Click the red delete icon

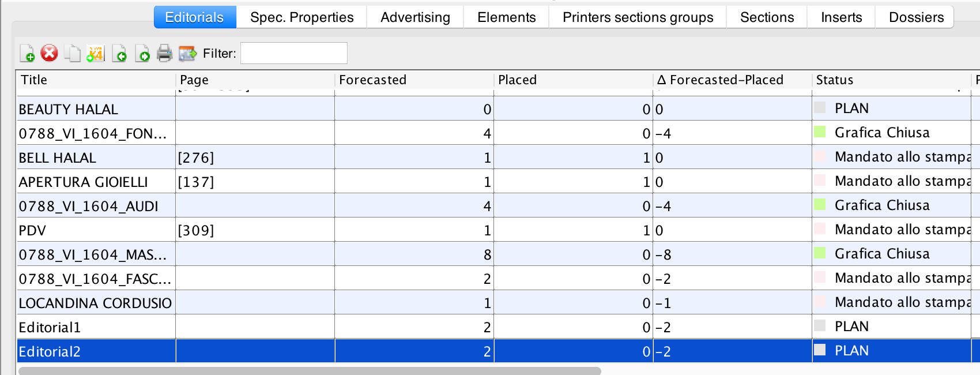coord(50,53)
